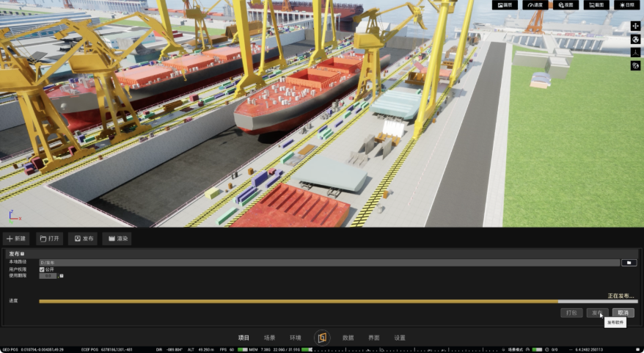Take a screenshot with 截图 button
The width and height of the screenshot is (644, 353).
click(596, 5)
